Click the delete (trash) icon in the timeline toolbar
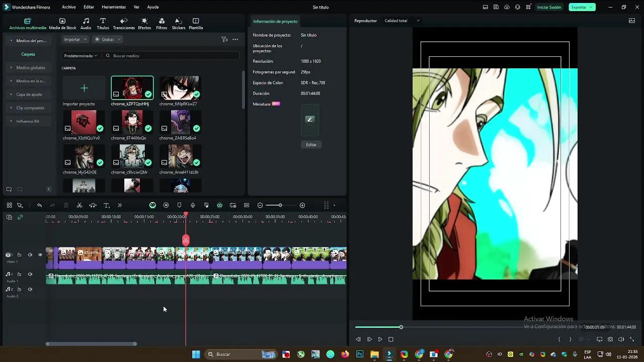This screenshot has height=362, width=644. click(x=66, y=205)
